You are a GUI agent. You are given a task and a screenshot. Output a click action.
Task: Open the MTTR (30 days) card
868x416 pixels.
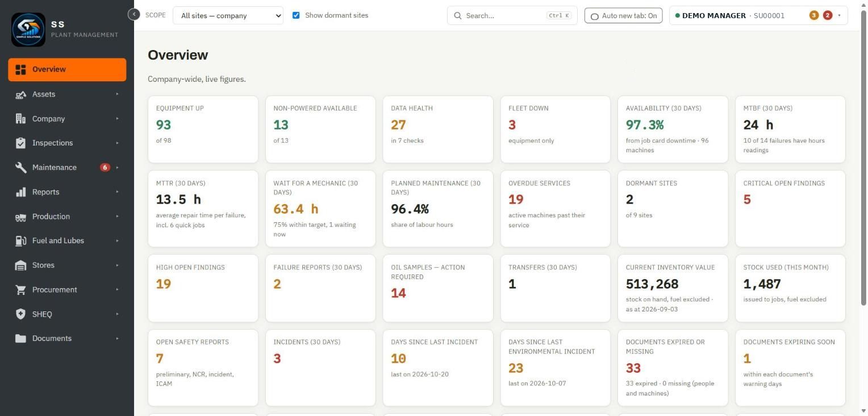coord(203,209)
